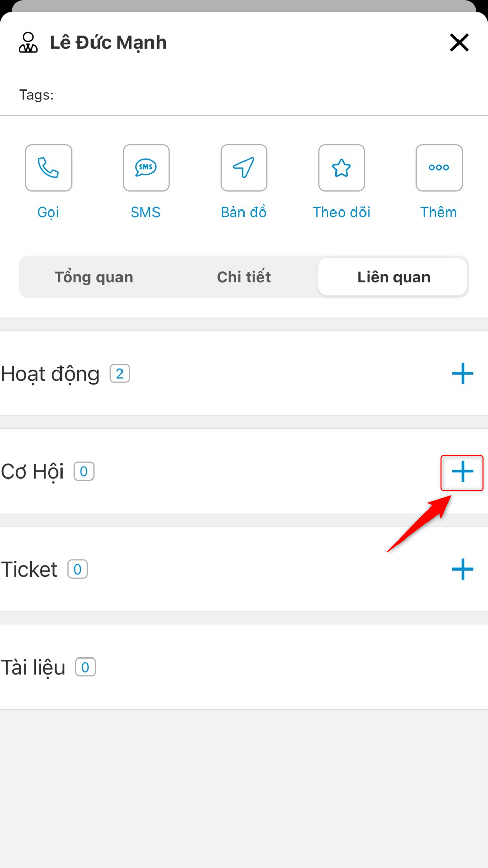
Task: Click the Theo dõi label
Action: click(342, 212)
